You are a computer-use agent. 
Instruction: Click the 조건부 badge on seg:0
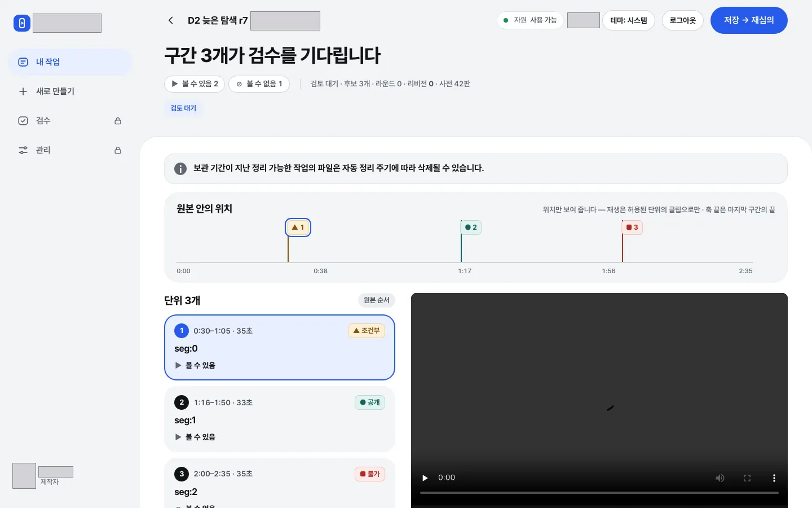367,331
